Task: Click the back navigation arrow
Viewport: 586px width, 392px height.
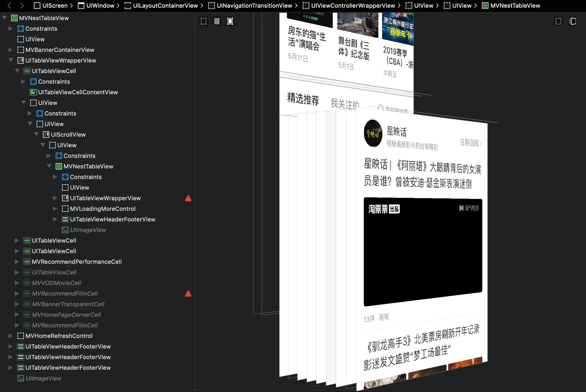Action: (10, 6)
